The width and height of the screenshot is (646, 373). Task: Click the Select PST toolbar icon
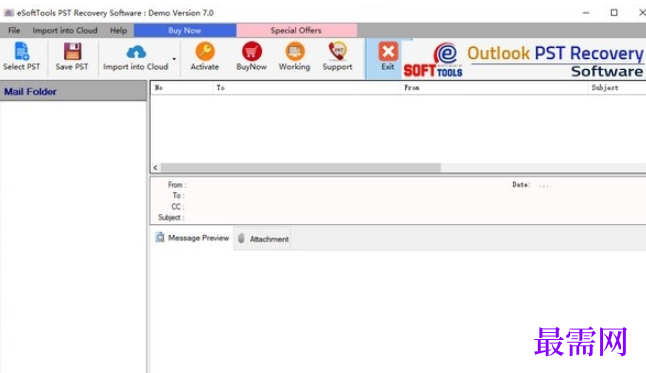pos(21,51)
